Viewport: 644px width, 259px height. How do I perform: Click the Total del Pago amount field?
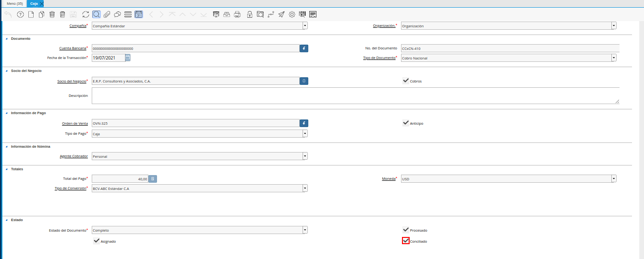[120, 179]
